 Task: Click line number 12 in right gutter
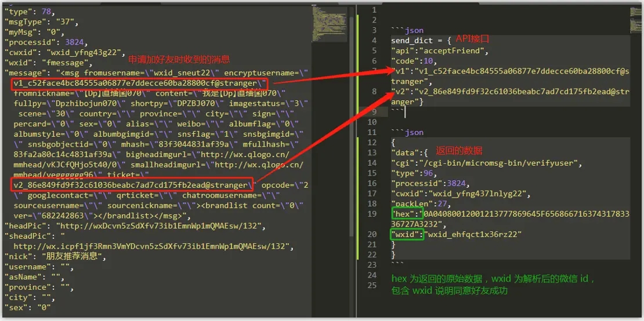[x=372, y=143]
